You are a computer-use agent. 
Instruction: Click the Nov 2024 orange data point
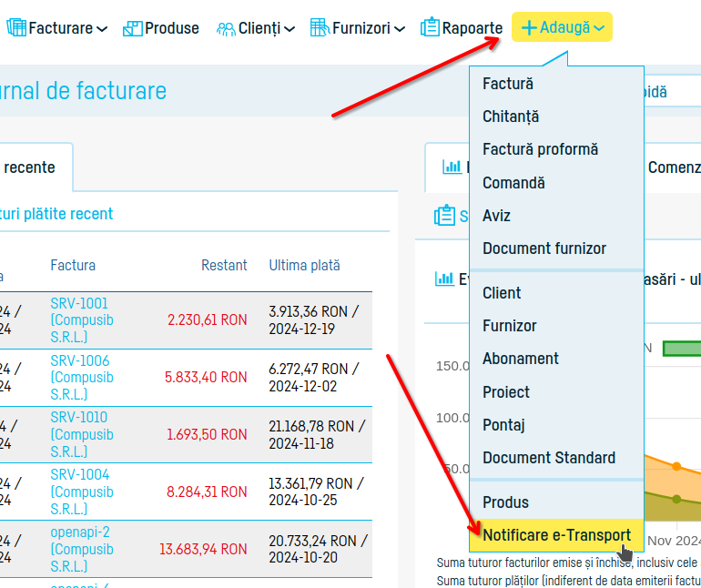click(676, 466)
